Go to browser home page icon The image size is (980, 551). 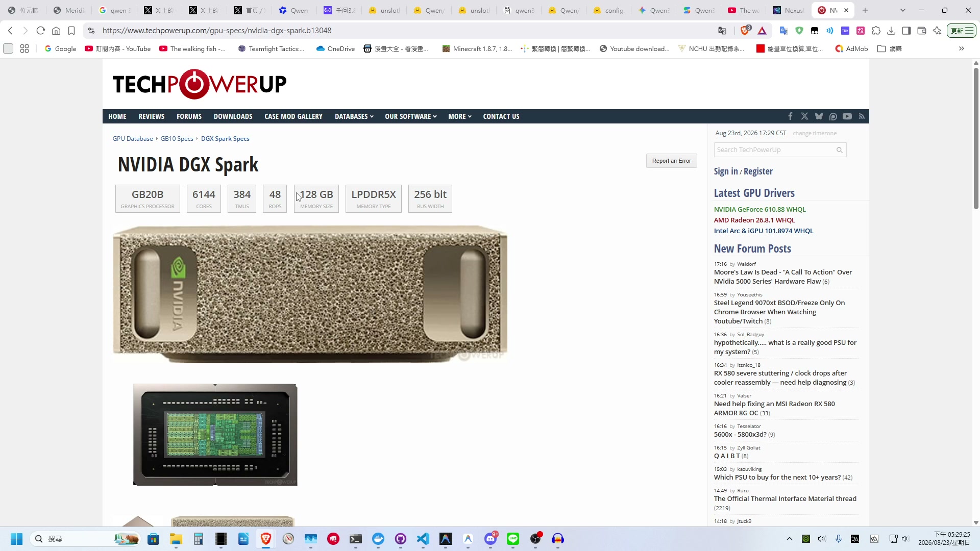tap(56, 31)
